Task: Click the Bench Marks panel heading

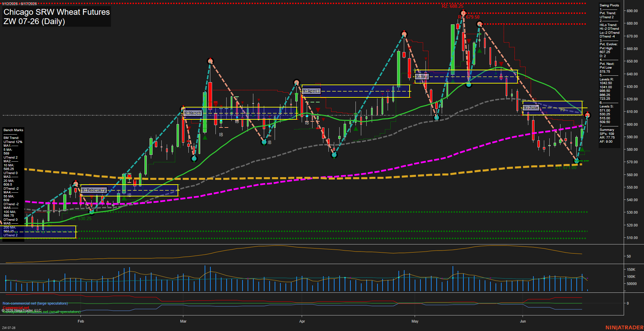Action: (x=13, y=130)
